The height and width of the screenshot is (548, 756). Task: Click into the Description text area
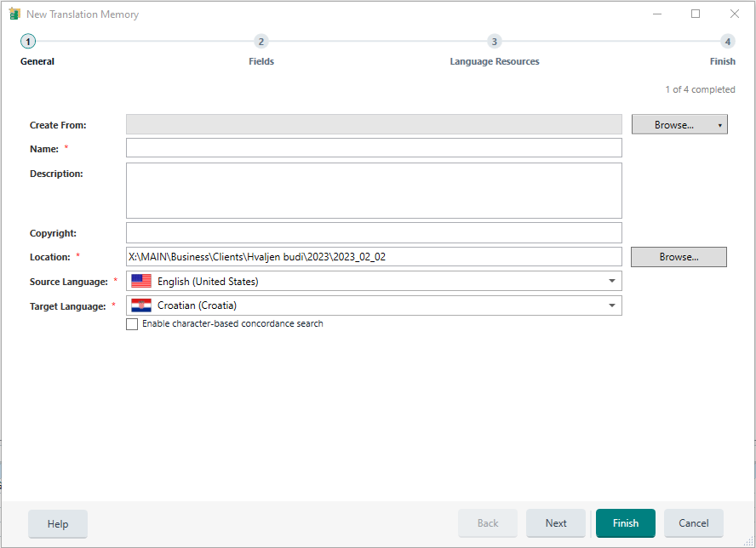[374, 191]
